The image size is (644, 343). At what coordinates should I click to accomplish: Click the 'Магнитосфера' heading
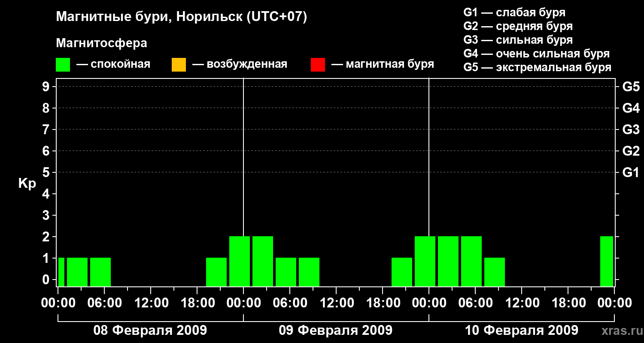101,43
